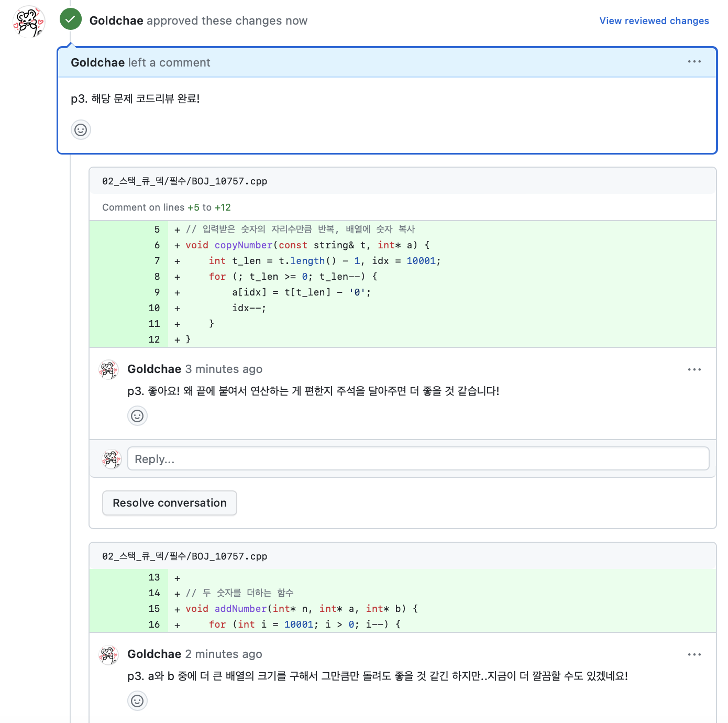Viewport: 728px width, 723px height.
Task: Click 'addNumber' function name in code
Action: [x=241, y=609]
